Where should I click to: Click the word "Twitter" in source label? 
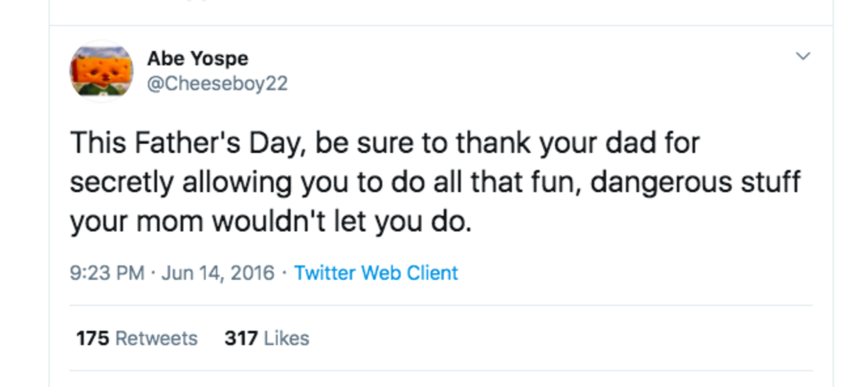coord(325,273)
